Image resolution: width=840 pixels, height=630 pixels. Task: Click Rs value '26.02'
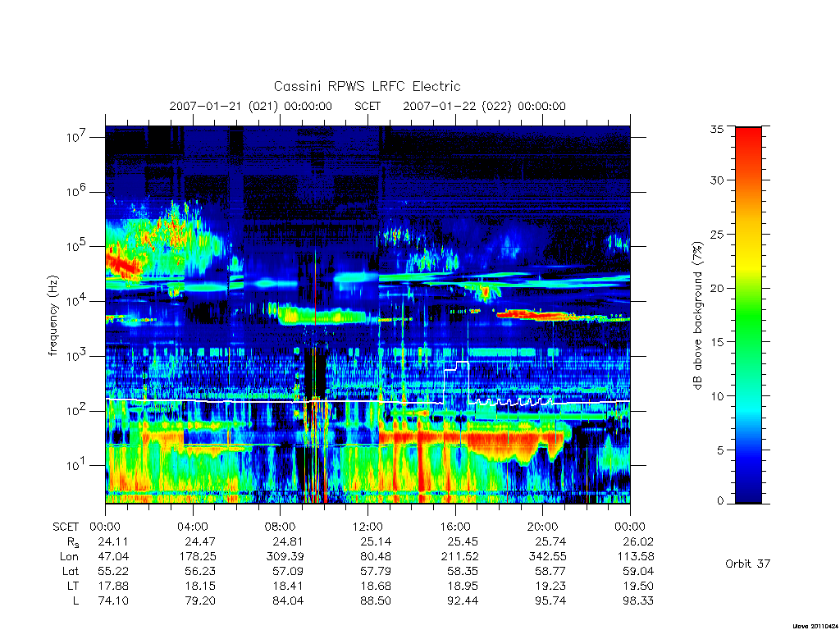coord(638,541)
